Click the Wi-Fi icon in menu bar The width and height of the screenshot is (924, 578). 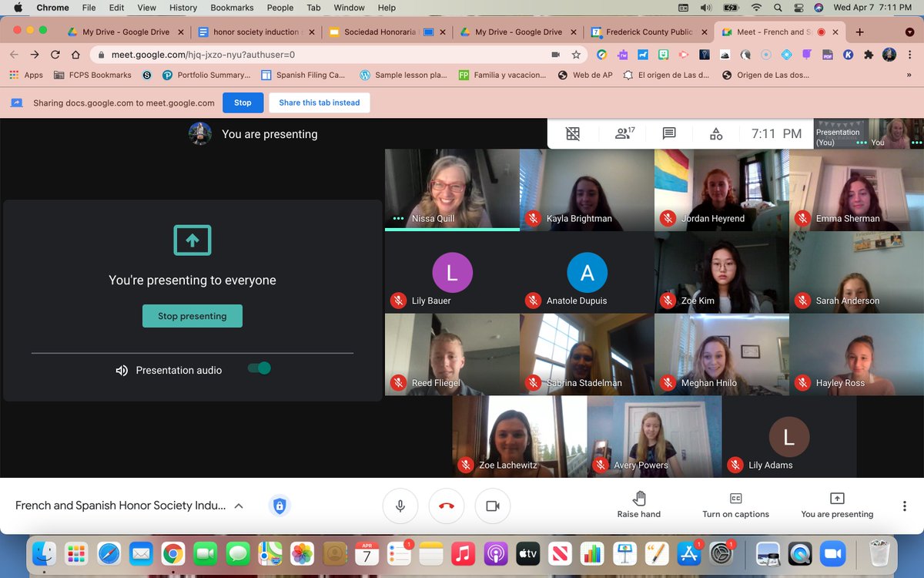[x=756, y=8]
